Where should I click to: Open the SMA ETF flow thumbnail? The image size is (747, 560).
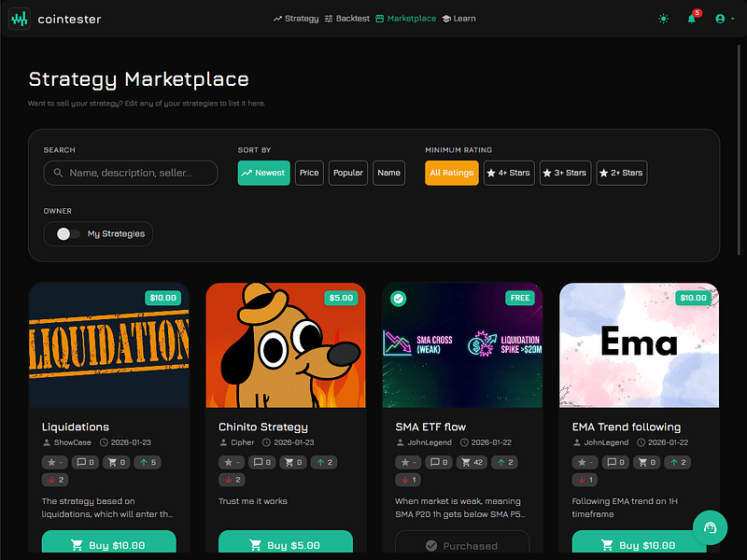tap(462, 345)
